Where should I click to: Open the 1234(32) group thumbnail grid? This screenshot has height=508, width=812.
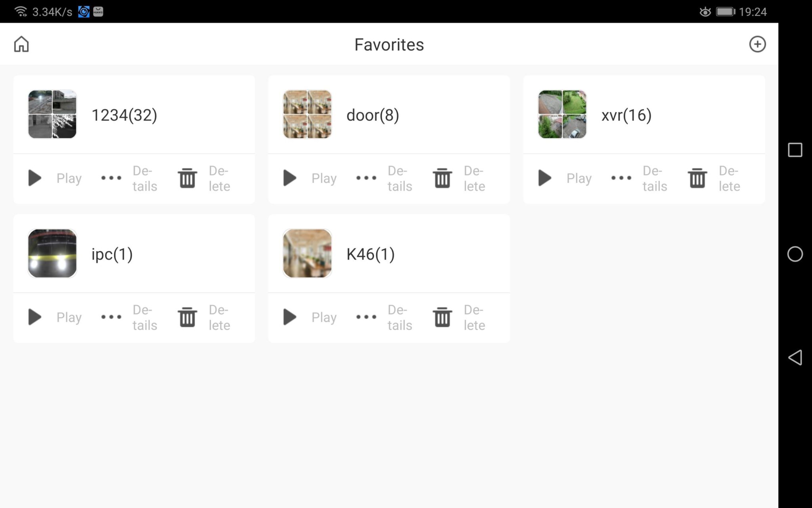coord(52,114)
